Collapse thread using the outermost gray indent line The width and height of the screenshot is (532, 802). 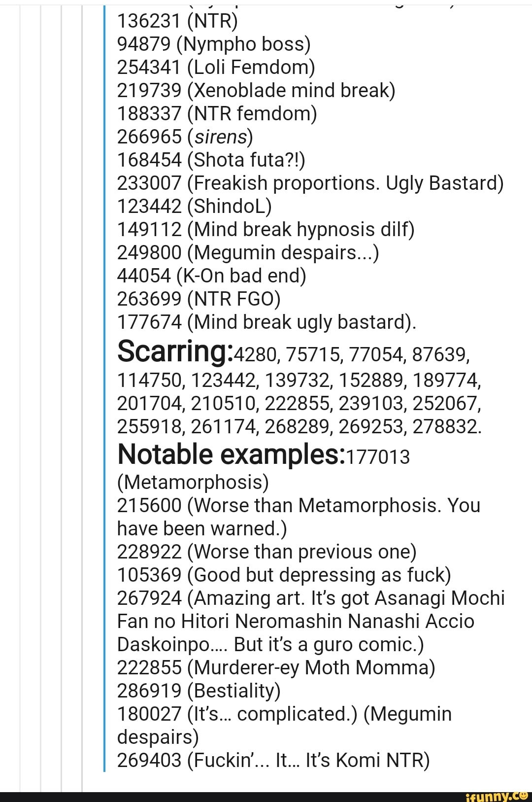tap(20, 394)
